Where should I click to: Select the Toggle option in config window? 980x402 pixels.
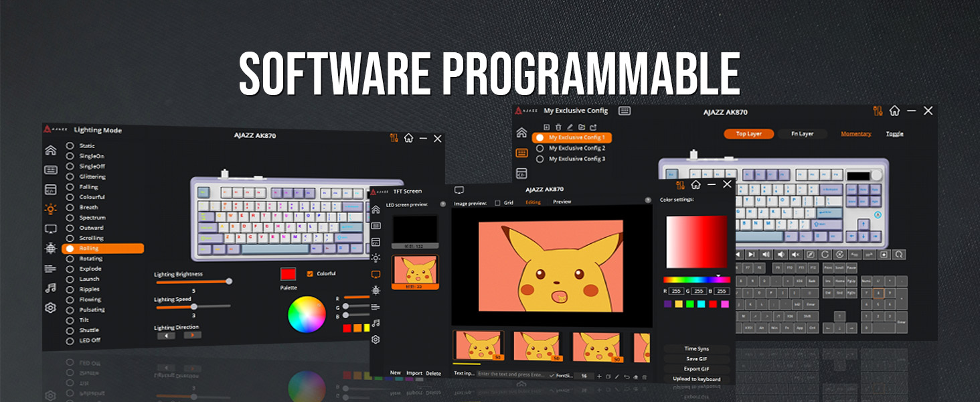coord(894,133)
